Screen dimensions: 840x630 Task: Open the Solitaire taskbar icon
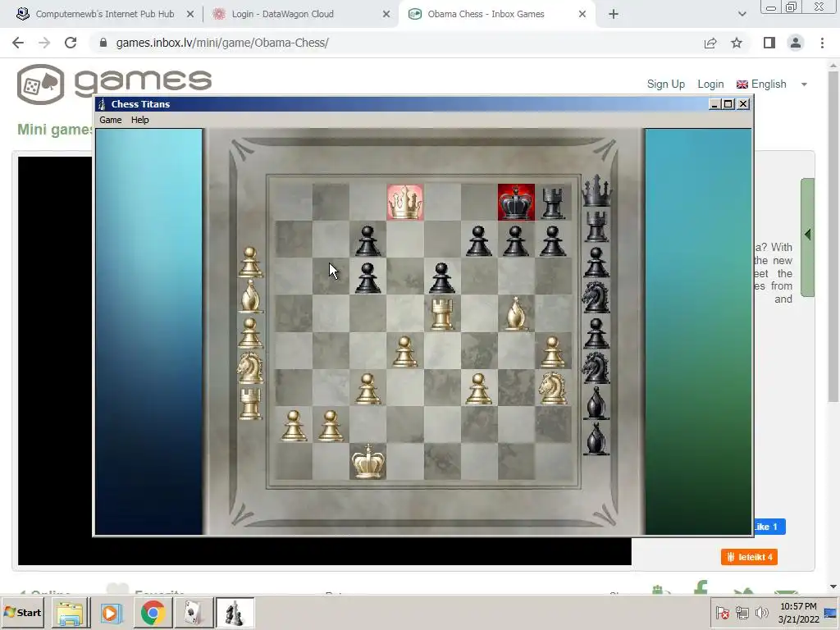(194, 613)
